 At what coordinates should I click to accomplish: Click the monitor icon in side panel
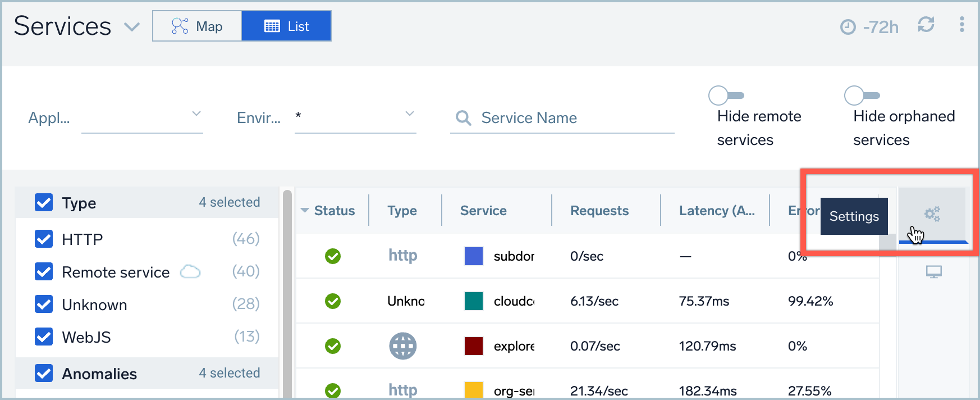click(x=933, y=272)
